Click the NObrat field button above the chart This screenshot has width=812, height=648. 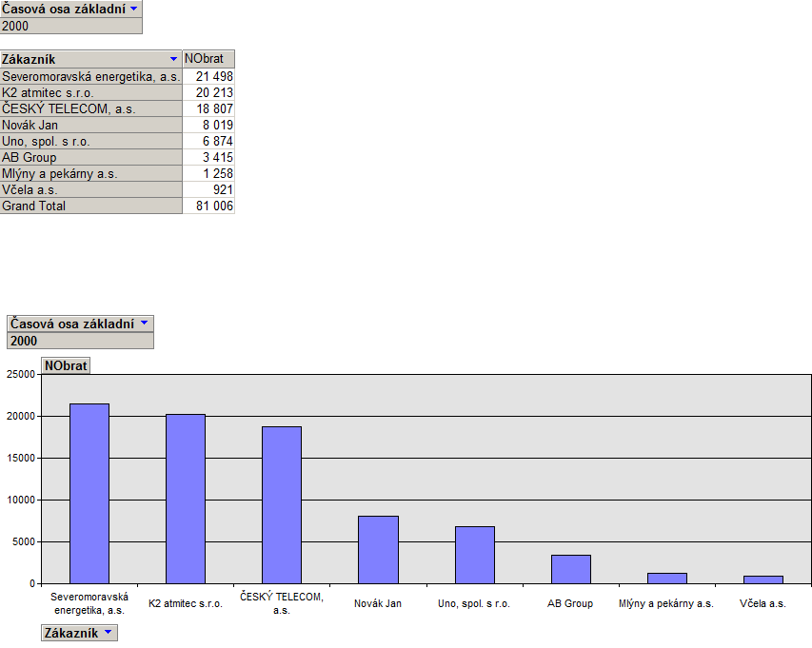(66, 366)
